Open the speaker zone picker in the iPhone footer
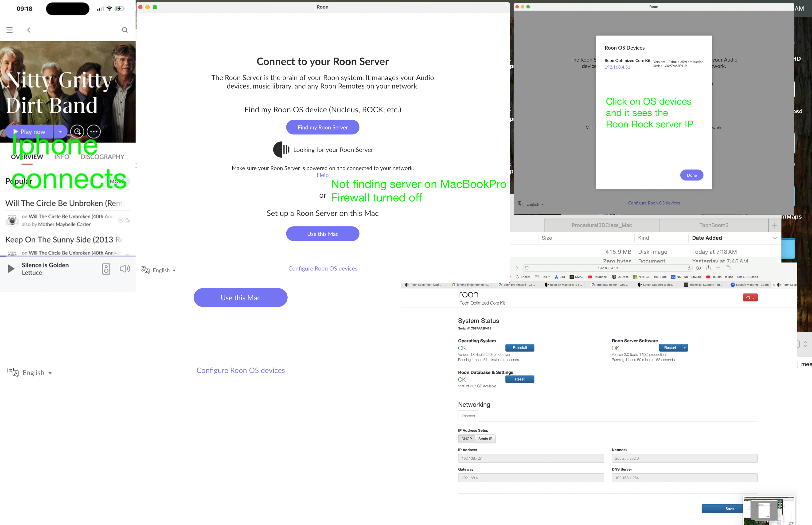This screenshot has height=525, width=812. pyautogui.click(x=106, y=269)
